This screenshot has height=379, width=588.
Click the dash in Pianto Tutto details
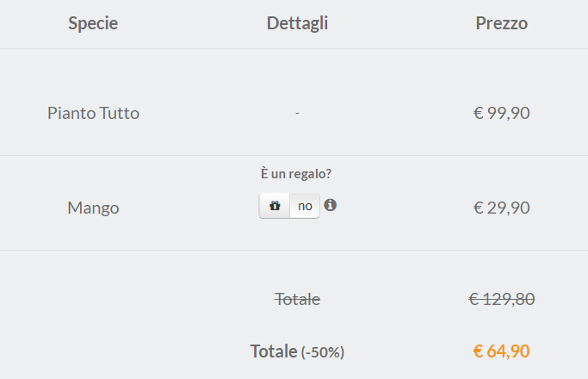pos(297,113)
